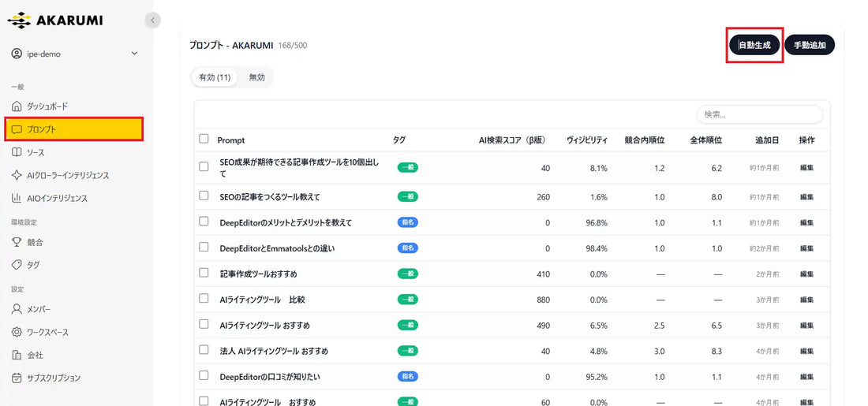Click the sparkle icon for AIクローラーインテリジェンス
This screenshot has width=868, height=406.
click(17, 175)
